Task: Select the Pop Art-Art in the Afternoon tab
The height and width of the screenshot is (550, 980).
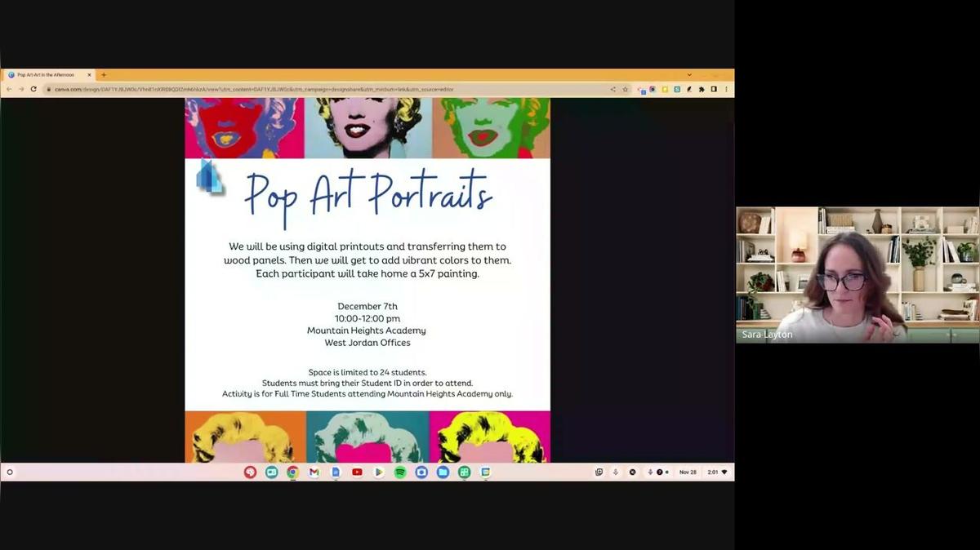Action: [48, 75]
